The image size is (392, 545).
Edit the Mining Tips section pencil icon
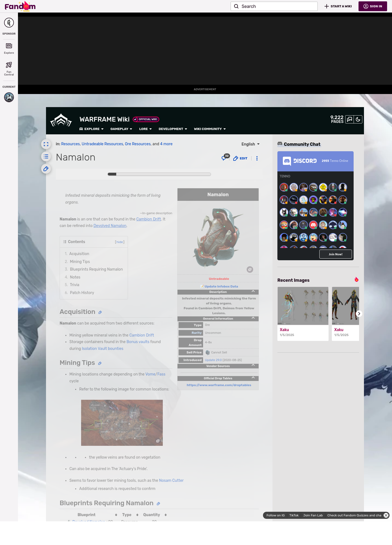(x=100, y=363)
